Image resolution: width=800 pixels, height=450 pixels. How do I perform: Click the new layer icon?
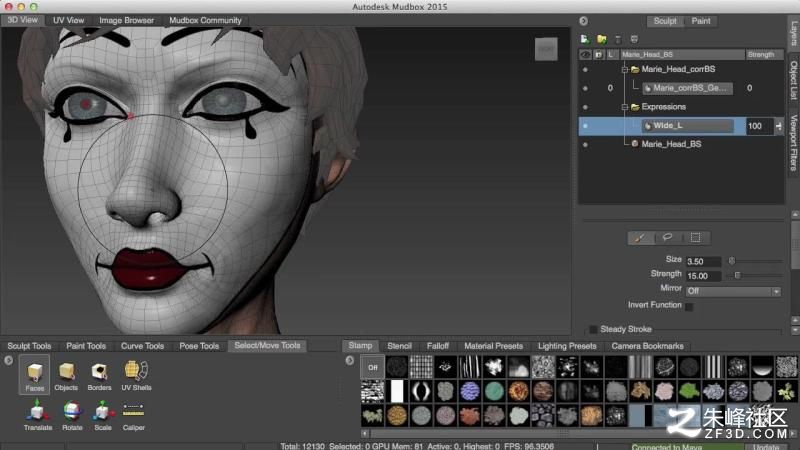point(585,39)
